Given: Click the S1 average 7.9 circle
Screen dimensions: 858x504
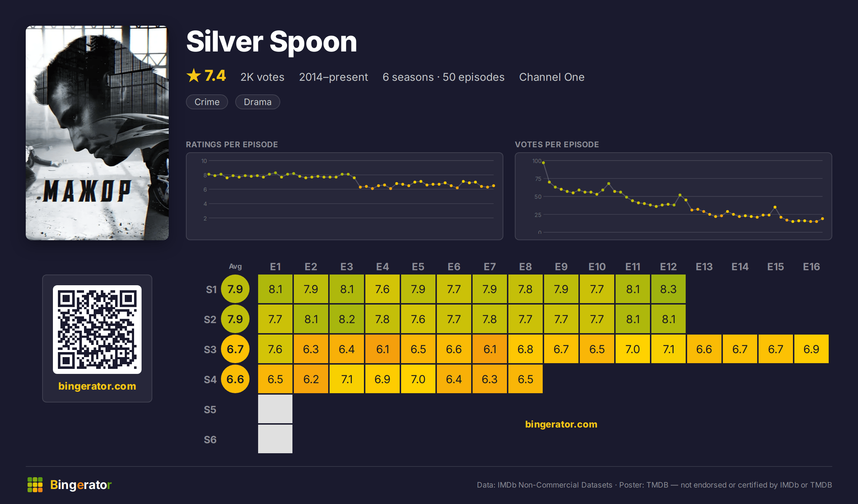Looking at the screenshot, I should [235, 289].
